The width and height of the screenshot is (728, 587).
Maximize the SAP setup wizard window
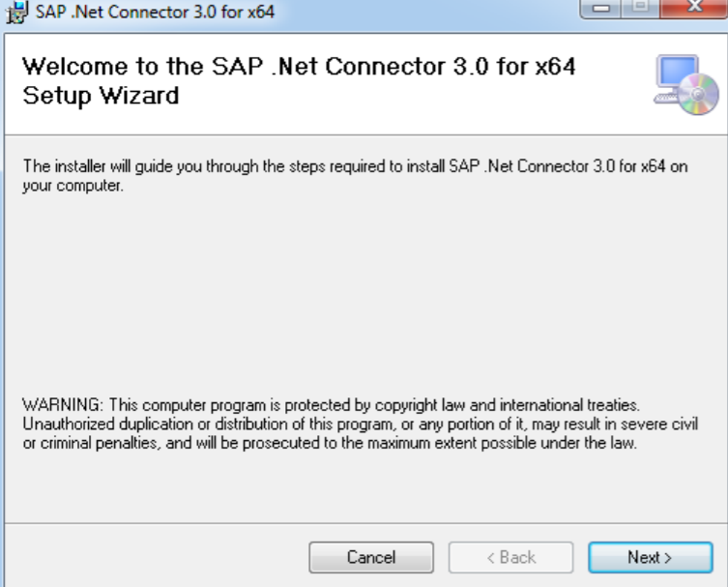[x=640, y=8]
